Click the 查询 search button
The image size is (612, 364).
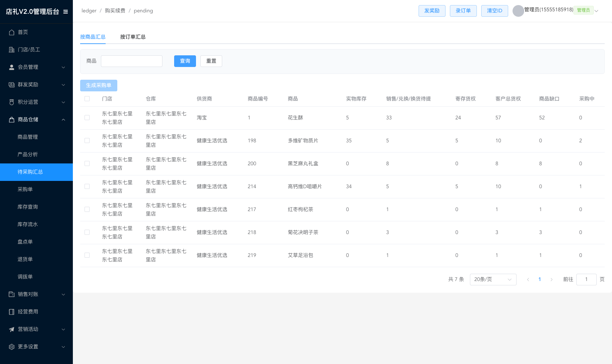(x=185, y=61)
